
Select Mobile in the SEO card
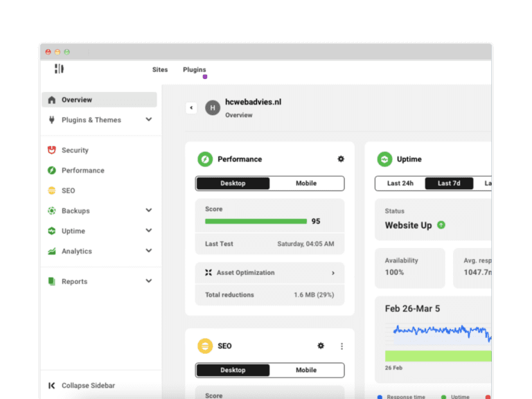click(x=306, y=370)
